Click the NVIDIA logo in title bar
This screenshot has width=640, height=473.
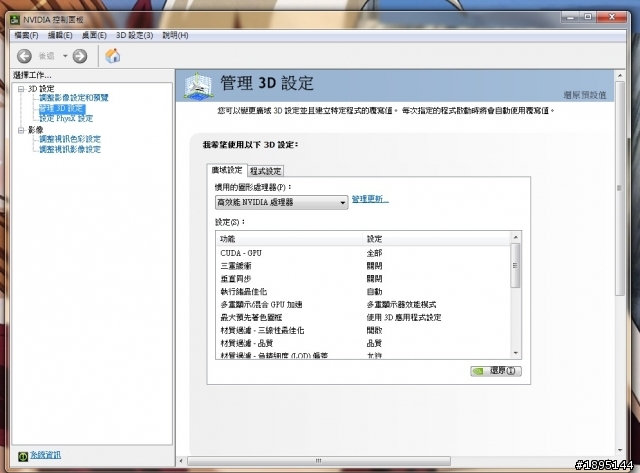point(15,20)
